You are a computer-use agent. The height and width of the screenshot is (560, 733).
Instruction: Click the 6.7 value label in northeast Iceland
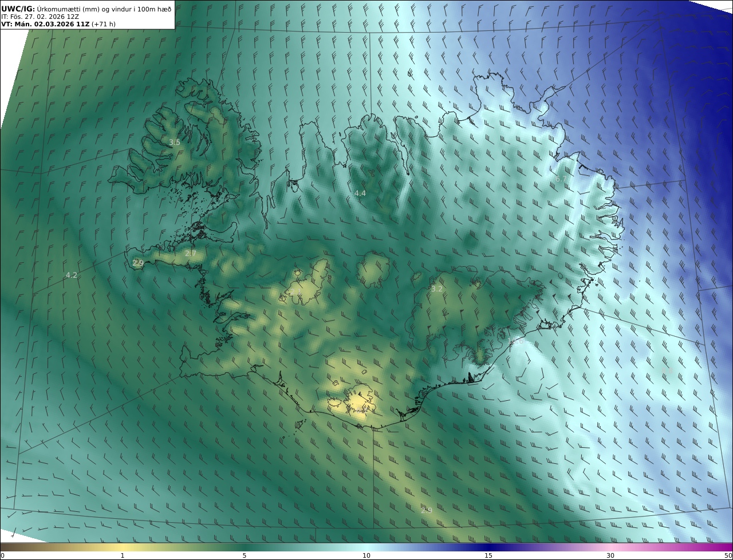click(x=562, y=179)
